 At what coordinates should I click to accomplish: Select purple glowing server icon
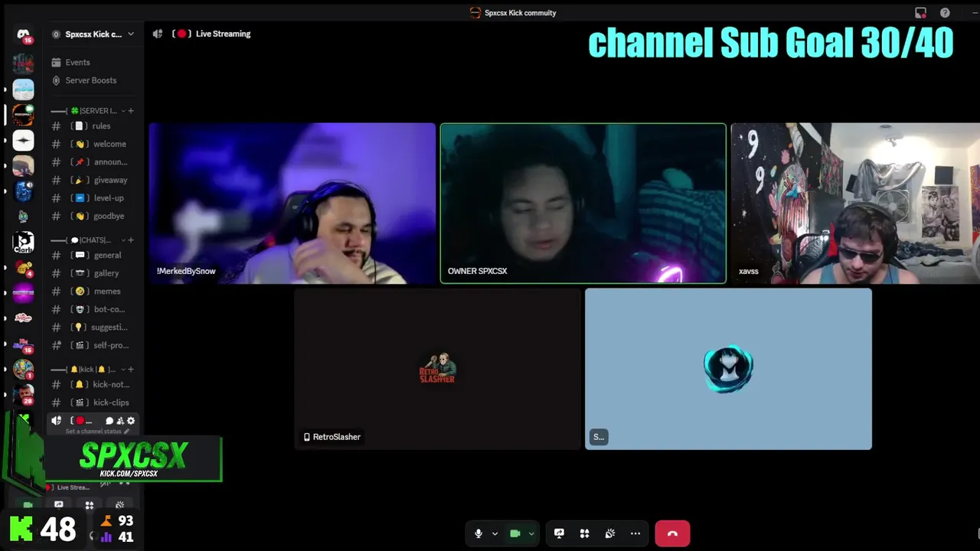coord(23,294)
